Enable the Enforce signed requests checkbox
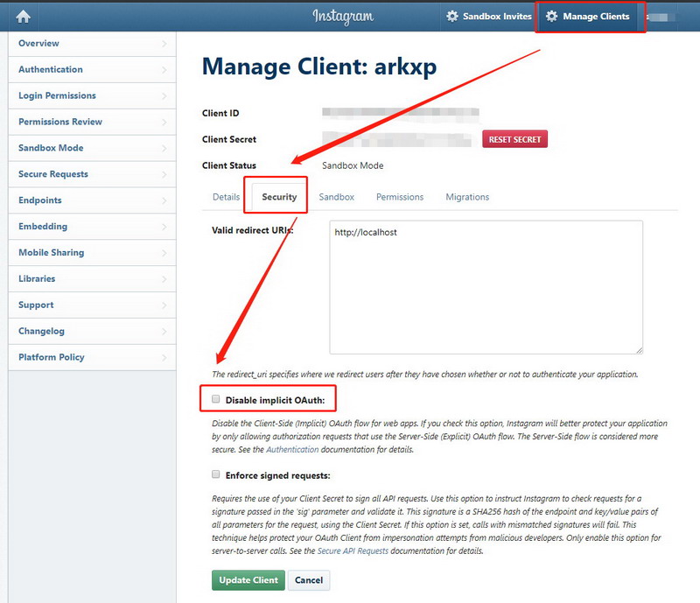 [216, 474]
